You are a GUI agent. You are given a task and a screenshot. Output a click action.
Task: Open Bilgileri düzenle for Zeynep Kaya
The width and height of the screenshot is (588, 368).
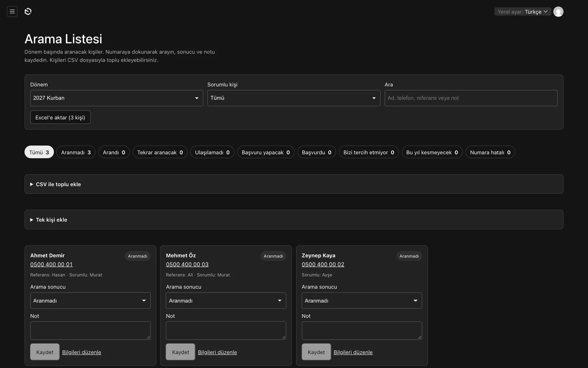pyautogui.click(x=353, y=352)
